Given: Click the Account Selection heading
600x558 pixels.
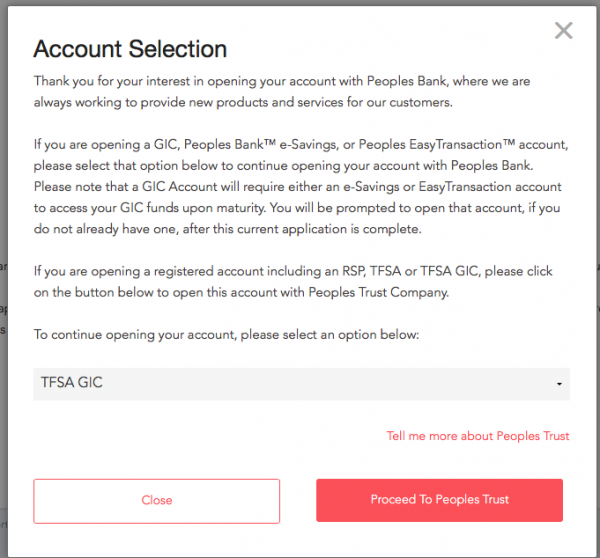Looking at the screenshot, I should click(x=130, y=48).
